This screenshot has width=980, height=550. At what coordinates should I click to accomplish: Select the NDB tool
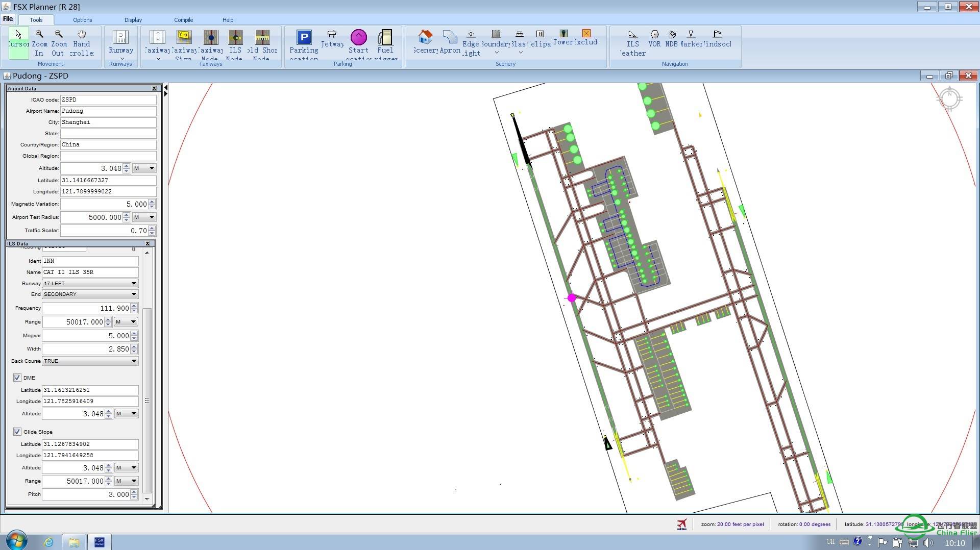[x=671, y=39]
